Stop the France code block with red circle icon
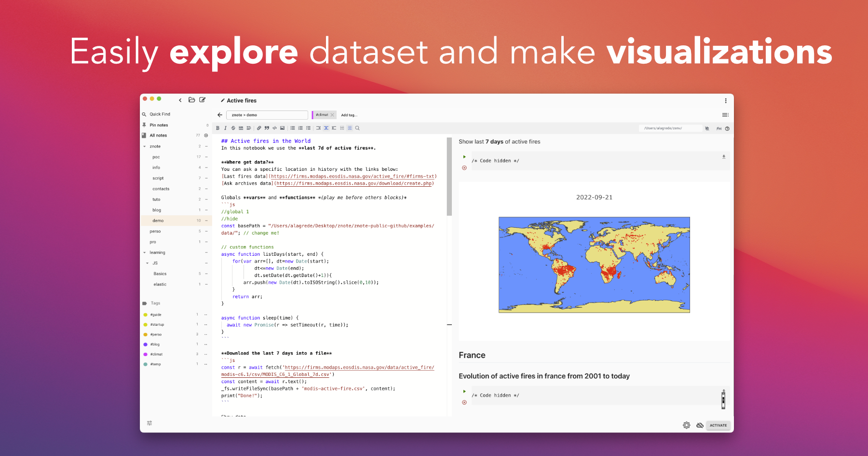The width and height of the screenshot is (868, 456). pos(464,402)
